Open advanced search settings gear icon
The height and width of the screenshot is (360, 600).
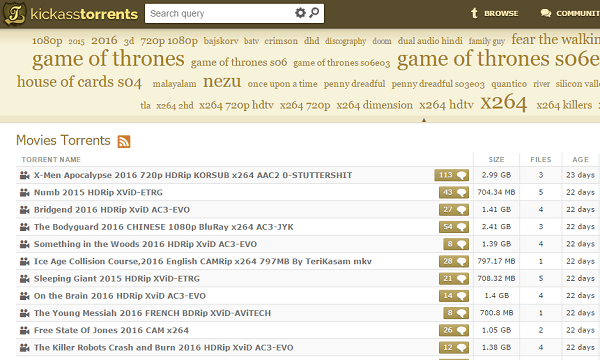(300, 13)
